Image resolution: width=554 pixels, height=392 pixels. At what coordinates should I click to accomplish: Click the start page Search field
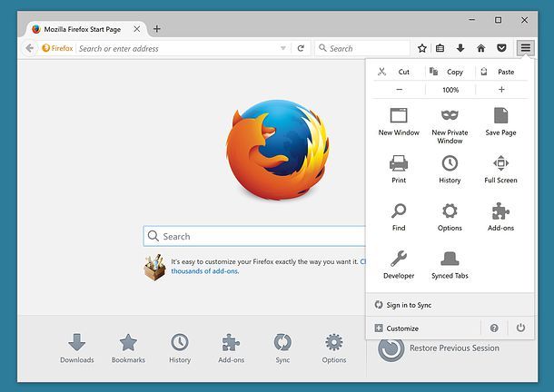[253, 236]
